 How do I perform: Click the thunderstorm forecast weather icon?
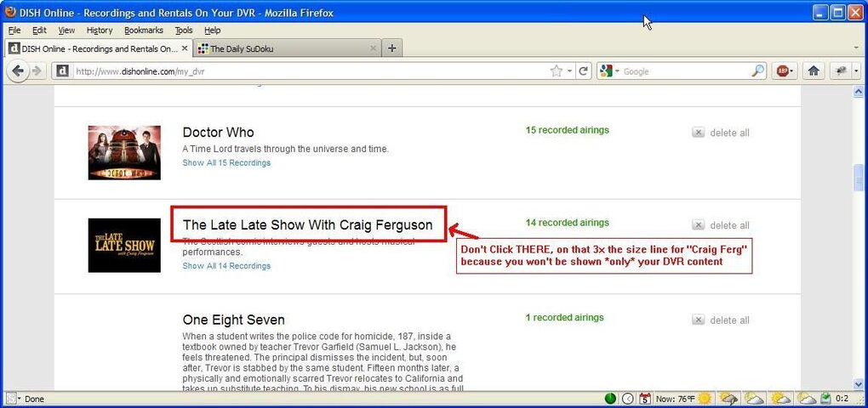click(728, 398)
